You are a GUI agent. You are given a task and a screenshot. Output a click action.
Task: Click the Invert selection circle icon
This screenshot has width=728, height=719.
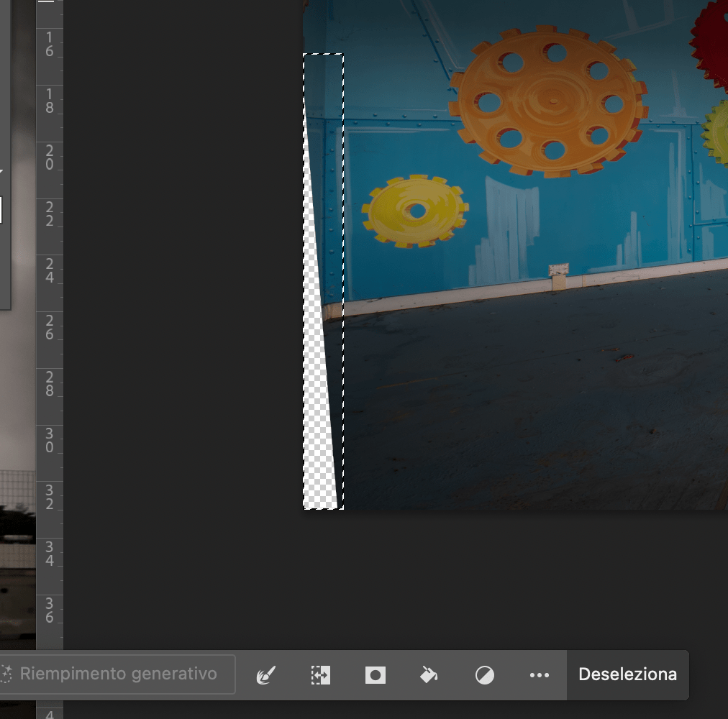pyautogui.click(x=484, y=674)
